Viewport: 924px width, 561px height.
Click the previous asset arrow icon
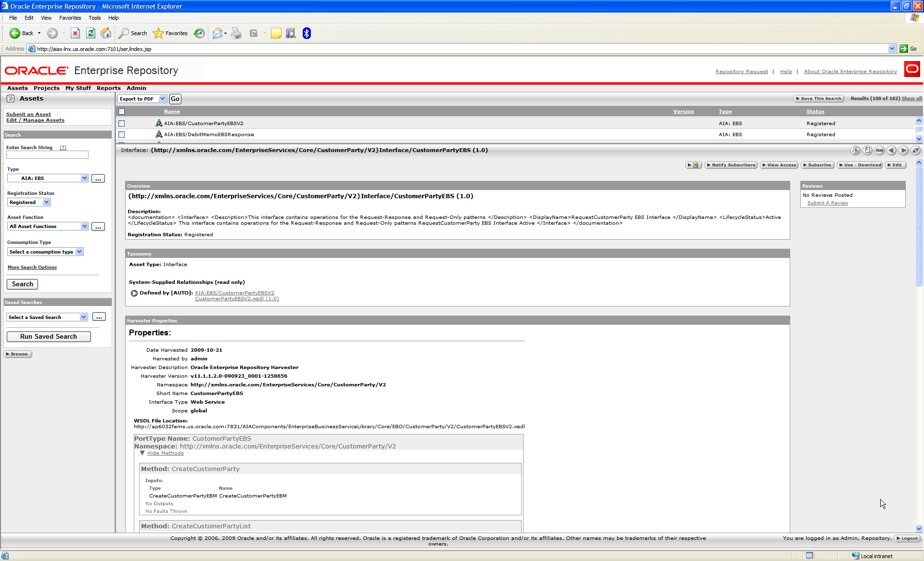click(891, 151)
